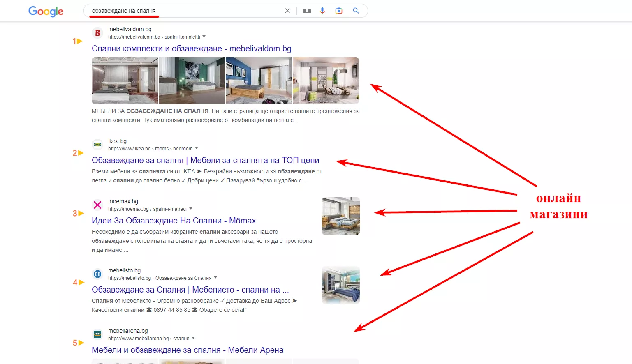Click the URL 'https://www.ikea.bg › rooms › bedroom'
The width and height of the screenshot is (632, 364).
pos(150,149)
